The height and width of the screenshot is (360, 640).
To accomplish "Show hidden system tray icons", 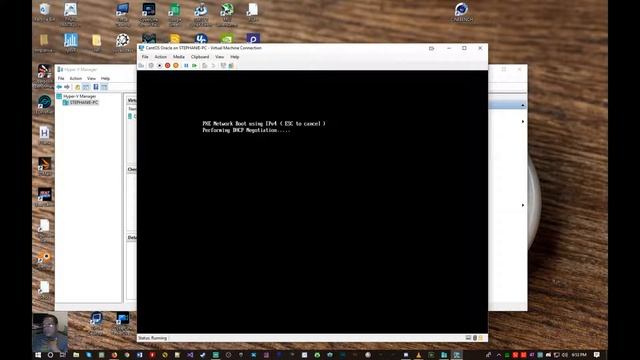I will point(499,355).
